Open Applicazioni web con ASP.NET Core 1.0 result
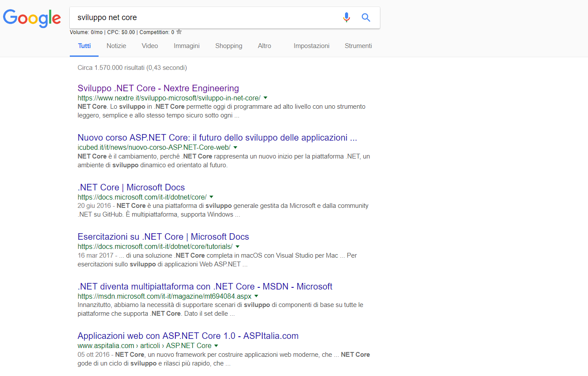This screenshot has height=376, width=588. [x=188, y=336]
